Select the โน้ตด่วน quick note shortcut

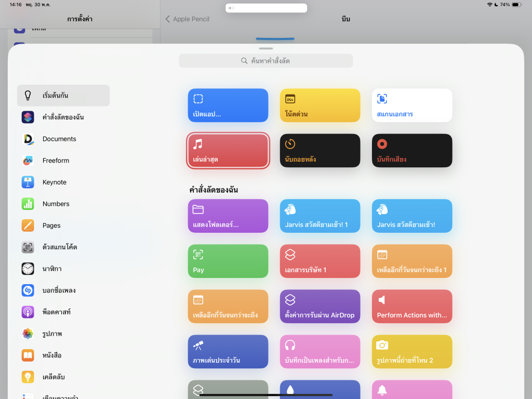pyautogui.click(x=320, y=105)
